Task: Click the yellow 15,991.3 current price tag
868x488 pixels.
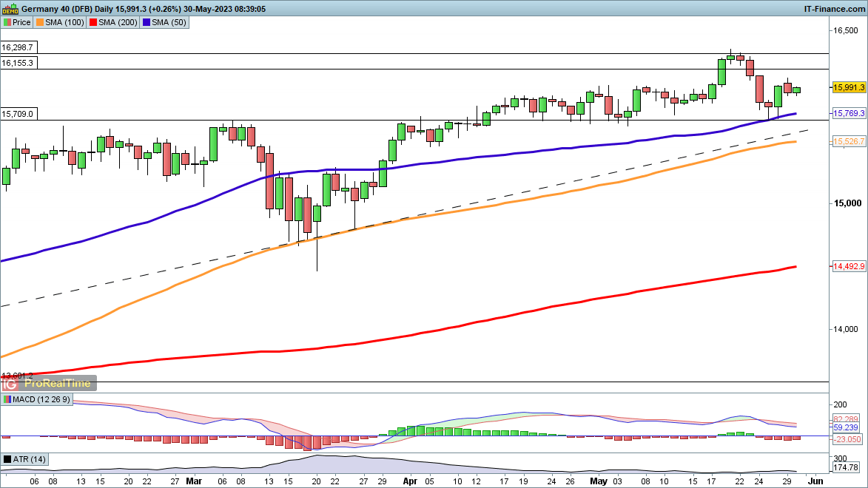Action: click(848, 87)
